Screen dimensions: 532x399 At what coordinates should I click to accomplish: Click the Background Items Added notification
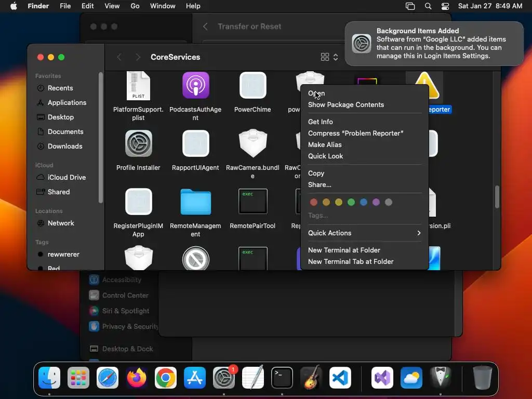click(434, 44)
